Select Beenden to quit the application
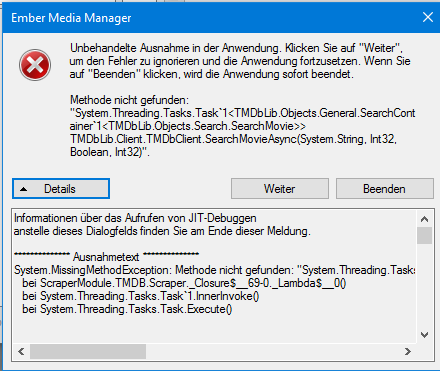The image size is (440, 371). pos(385,189)
